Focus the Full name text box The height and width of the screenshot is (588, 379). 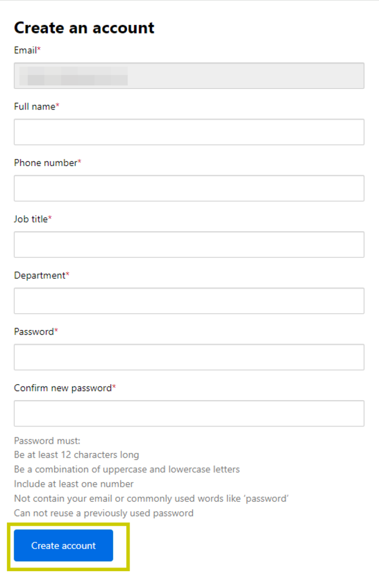[x=189, y=132]
